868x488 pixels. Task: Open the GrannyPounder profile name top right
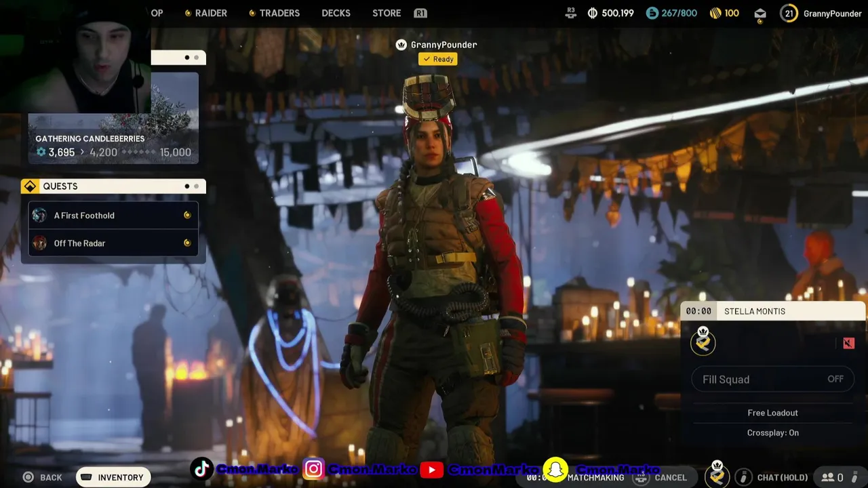tap(832, 14)
